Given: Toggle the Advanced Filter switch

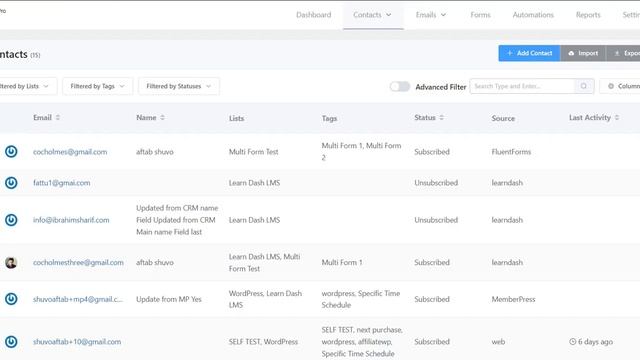Looking at the screenshot, I should [400, 87].
